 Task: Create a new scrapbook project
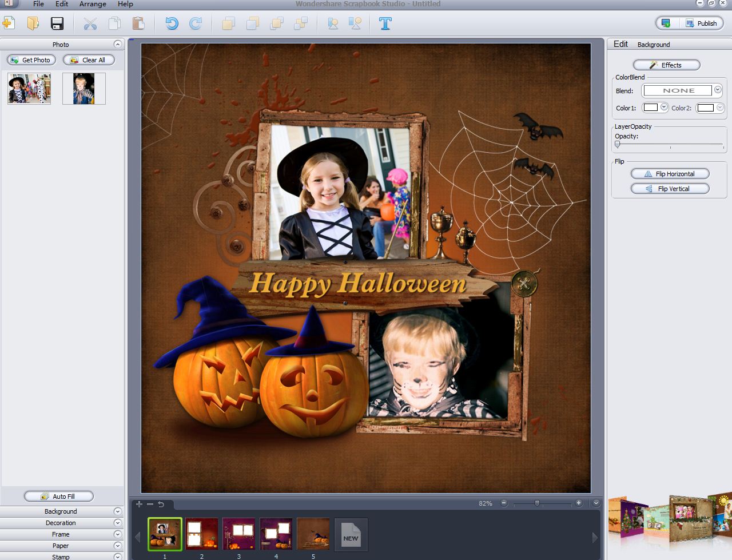tap(9, 23)
